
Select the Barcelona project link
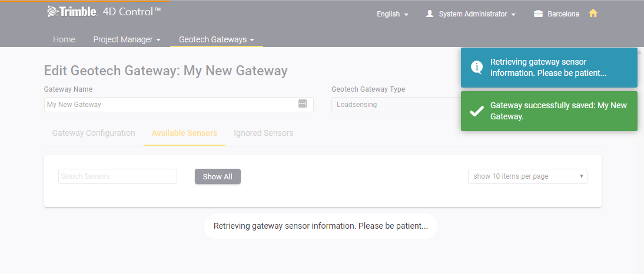563,14
